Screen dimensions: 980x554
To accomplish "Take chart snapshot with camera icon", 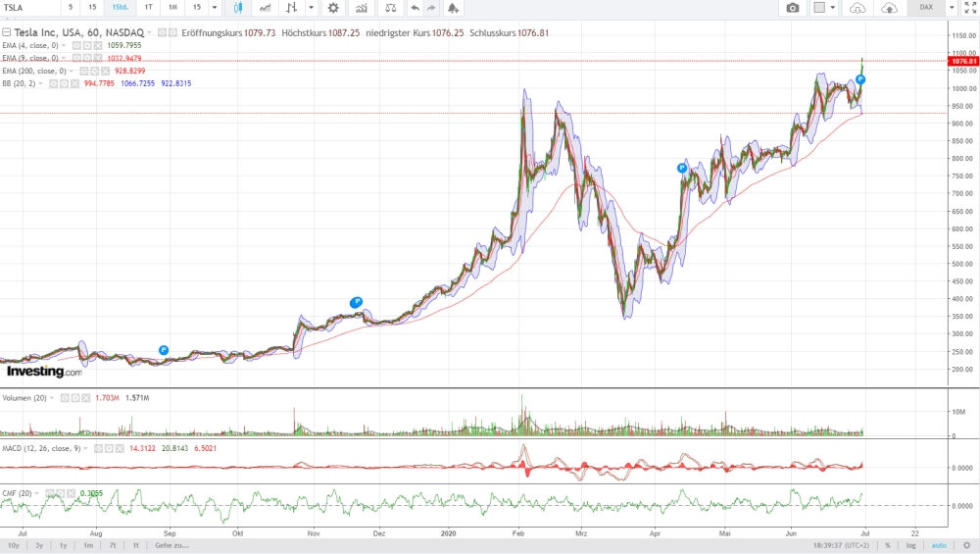I will 793,8.
